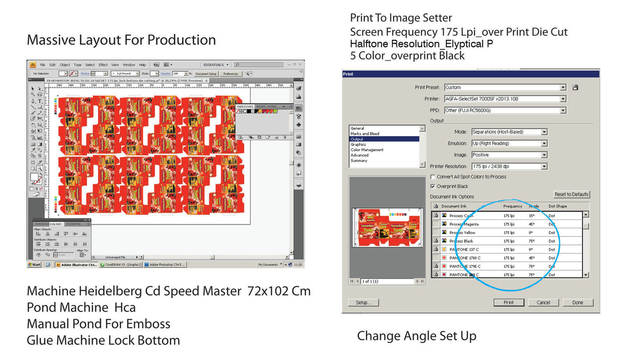This screenshot has height=364, width=623.
Task: Click the Start button on the taskbar
Action: tap(34, 265)
